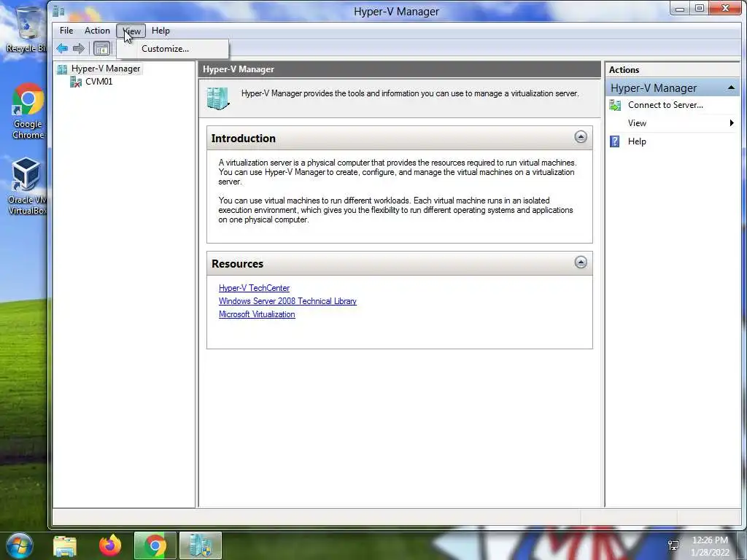
Task: Open Windows Server 2008 Technical Library link
Action: [x=287, y=301]
